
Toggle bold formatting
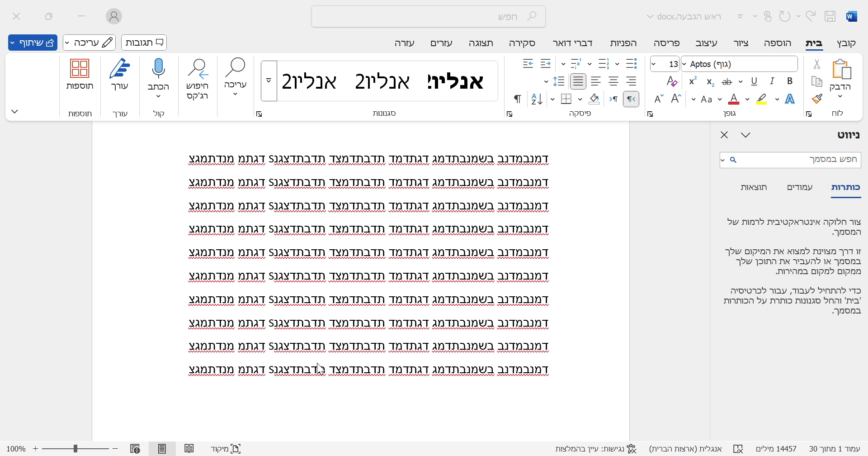pos(790,81)
